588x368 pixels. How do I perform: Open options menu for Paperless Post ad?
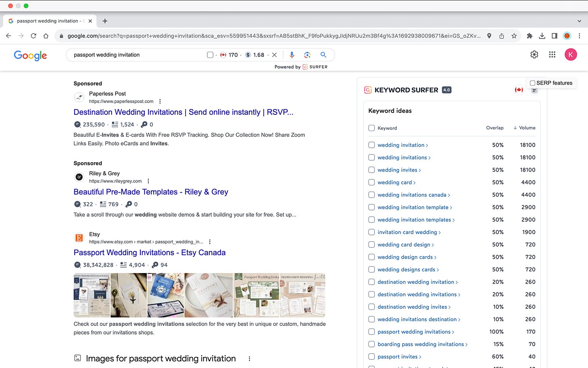click(160, 101)
